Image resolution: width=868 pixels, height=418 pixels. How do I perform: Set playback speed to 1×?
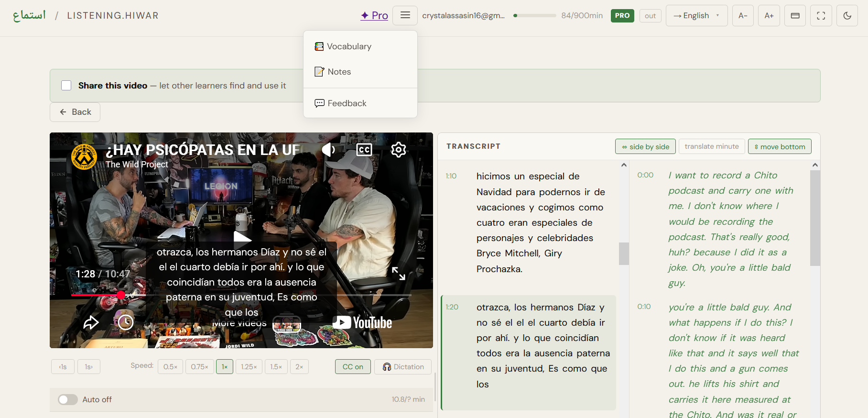[225, 367]
